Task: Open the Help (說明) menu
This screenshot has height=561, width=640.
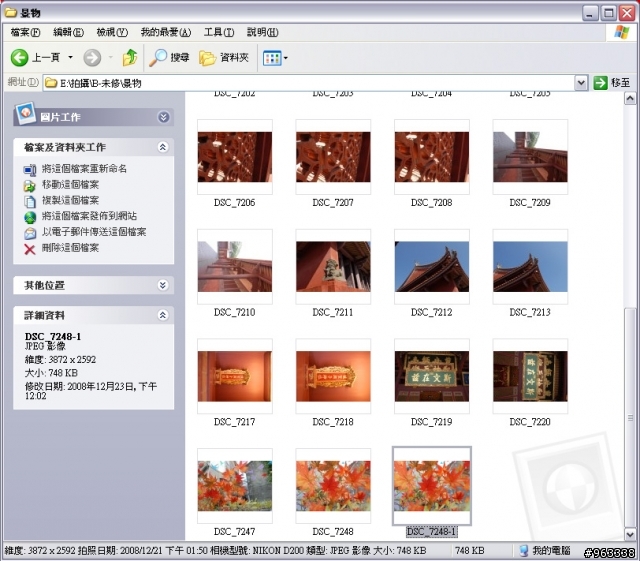Action: click(x=262, y=32)
